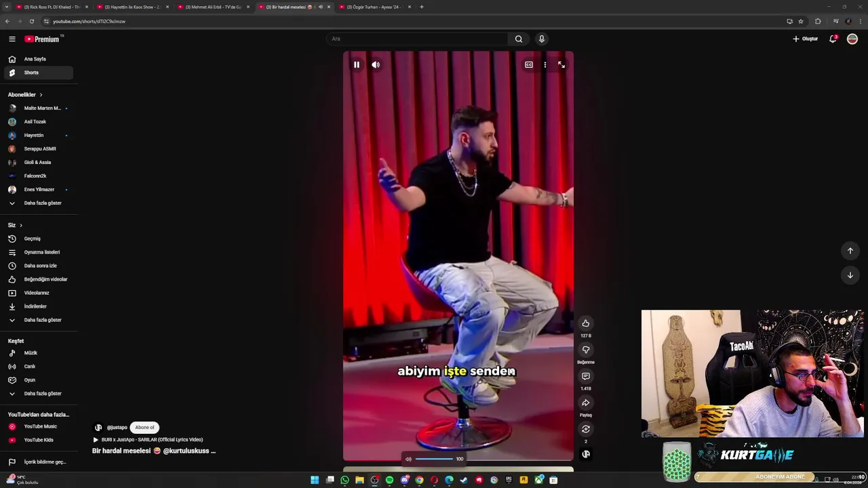Share the short with the Paylaş arrow

pos(586,403)
